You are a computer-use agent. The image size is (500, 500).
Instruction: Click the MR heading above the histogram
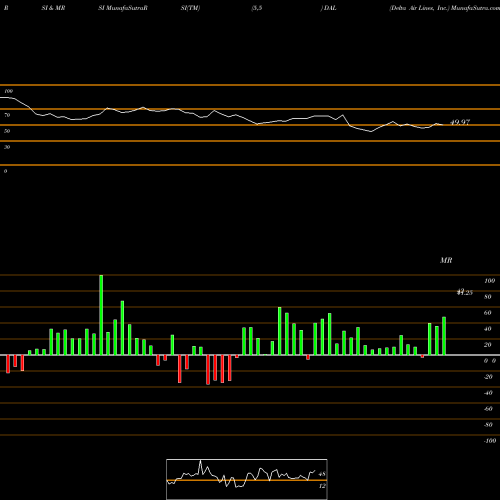click(x=446, y=260)
